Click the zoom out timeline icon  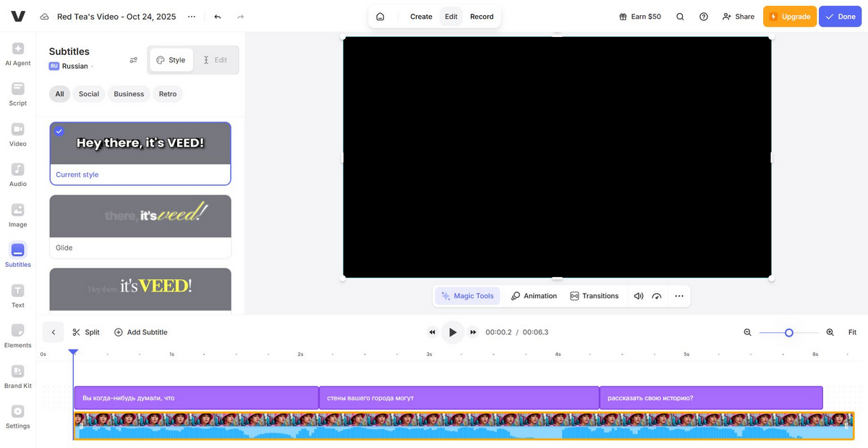point(748,332)
